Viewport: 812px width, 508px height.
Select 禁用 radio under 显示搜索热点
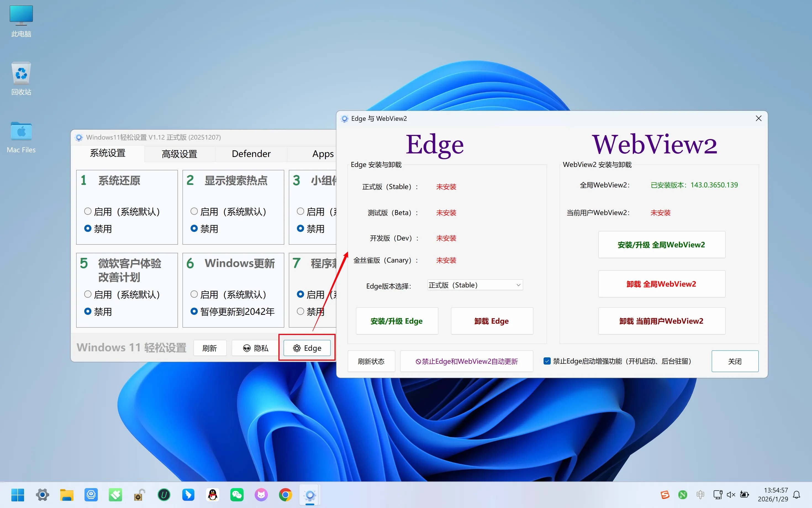tap(194, 229)
